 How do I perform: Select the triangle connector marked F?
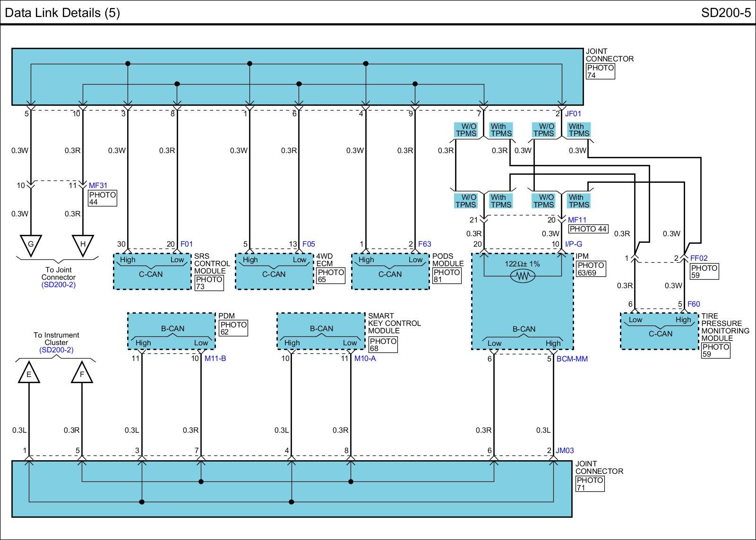[82, 374]
